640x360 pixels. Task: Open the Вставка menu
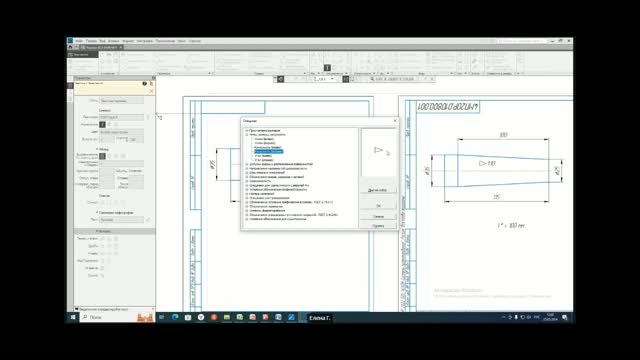pyautogui.click(x=113, y=41)
